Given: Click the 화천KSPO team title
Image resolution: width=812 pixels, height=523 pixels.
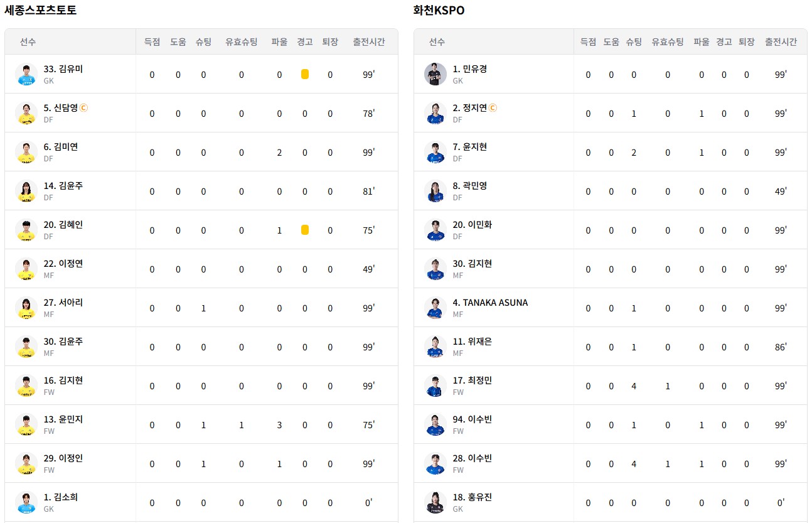Looking at the screenshot, I should click(439, 10).
